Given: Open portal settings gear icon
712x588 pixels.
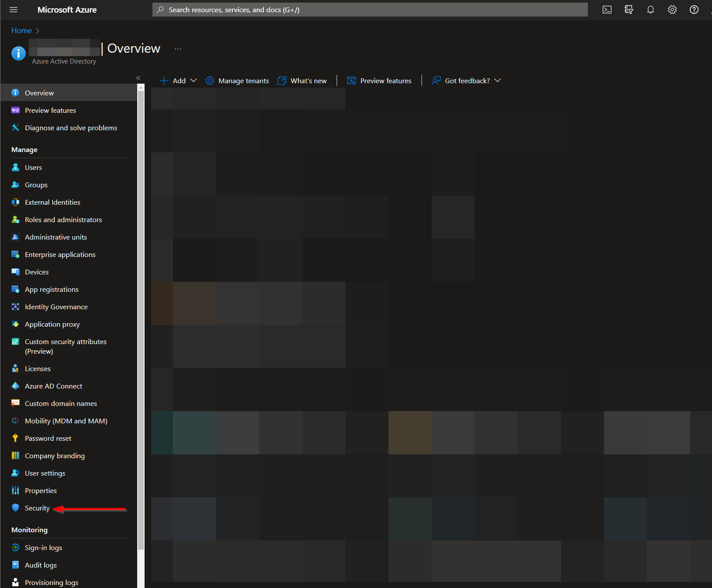Looking at the screenshot, I should pyautogui.click(x=672, y=10).
